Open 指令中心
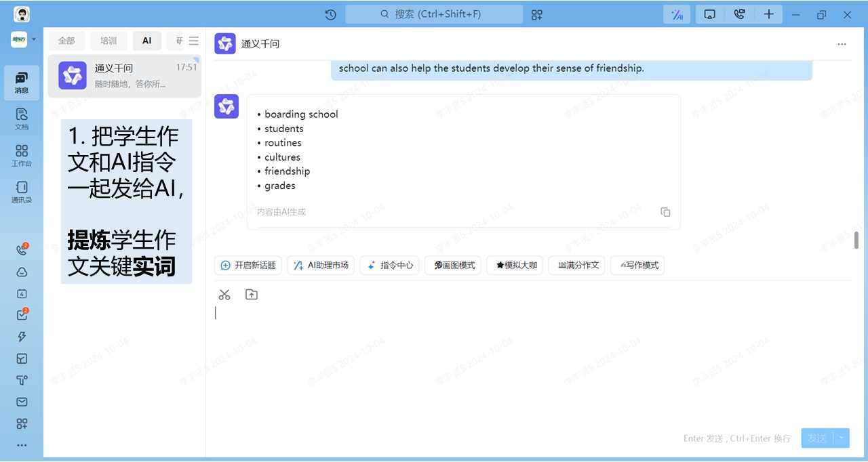This screenshot has width=868, height=462. tap(389, 266)
